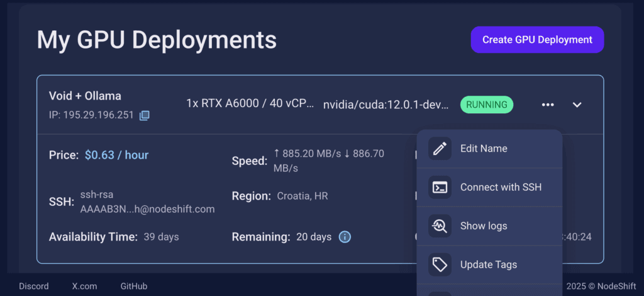Click the RUNNING status badge
This screenshot has width=644, height=296.
[x=487, y=105]
